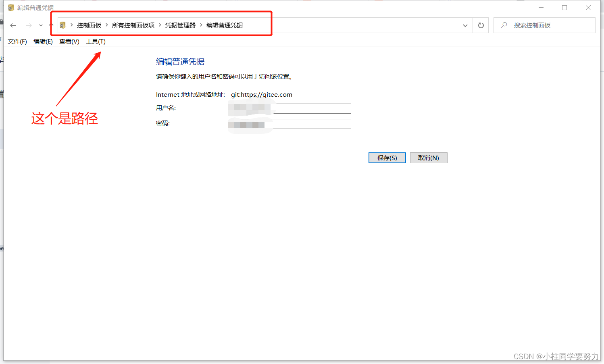Close the 编辑普通凭据 window
Image resolution: width=604 pixels, height=364 pixels.
pyautogui.click(x=588, y=8)
